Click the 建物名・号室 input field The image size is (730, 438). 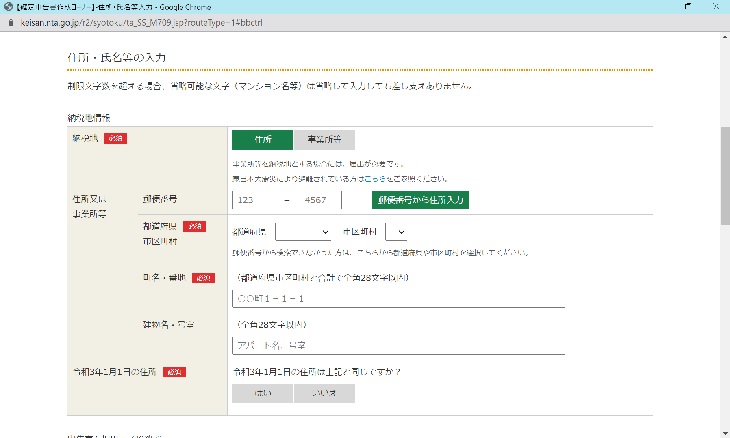tap(399, 345)
